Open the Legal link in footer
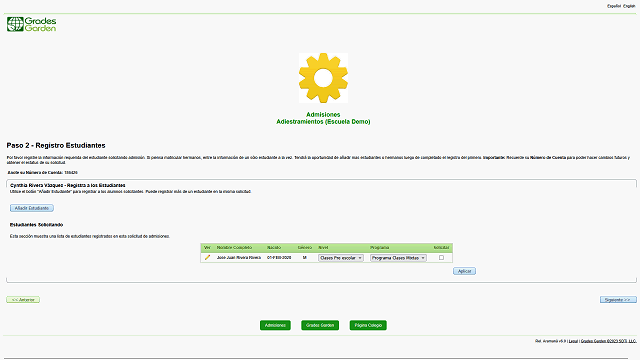 coord(573,341)
